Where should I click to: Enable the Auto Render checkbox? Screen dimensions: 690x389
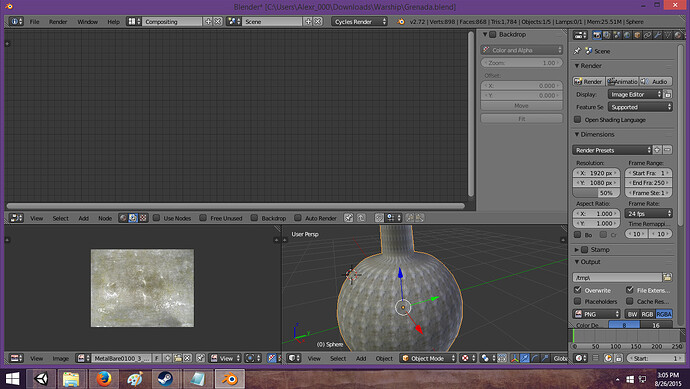tap(297, 218)
